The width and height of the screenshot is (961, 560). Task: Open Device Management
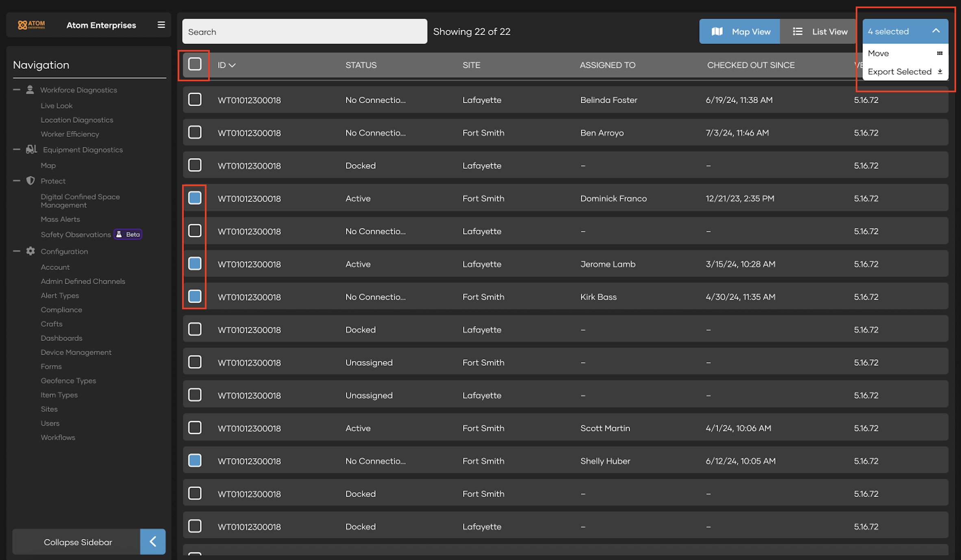pos(76,352)
